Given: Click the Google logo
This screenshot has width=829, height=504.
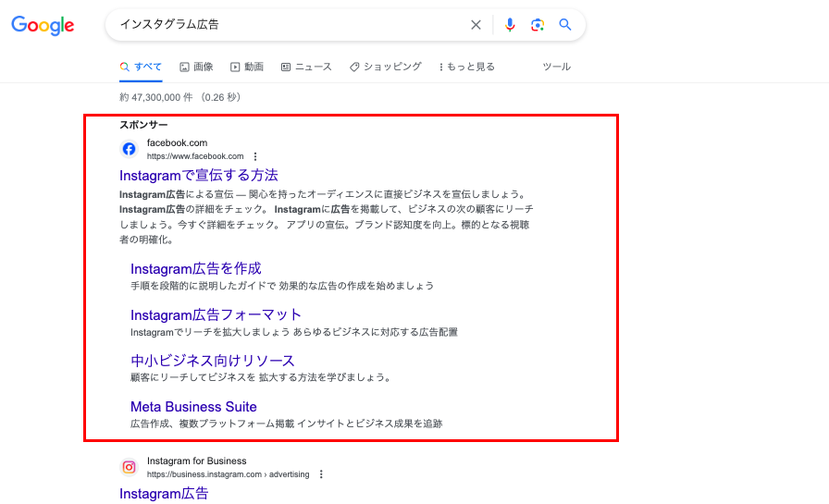Looking at the screenshot, I should [x=43, y=25].
